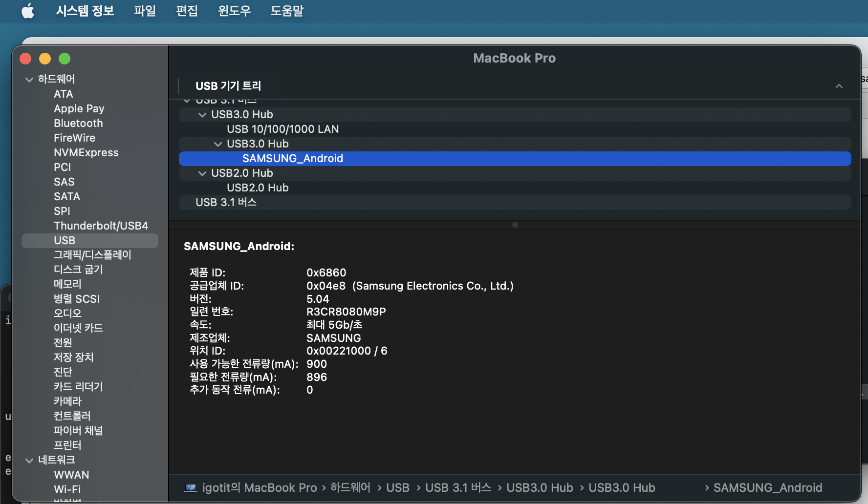Click vendor ID 0x04e8 Samsung Electronics text

(410, 286)
